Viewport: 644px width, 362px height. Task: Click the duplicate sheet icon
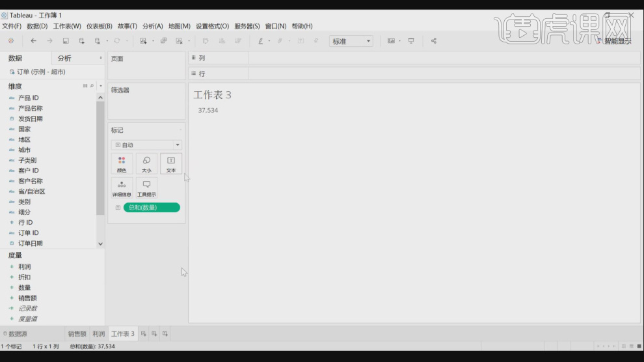pyautogui.click(x=163, y=40)
